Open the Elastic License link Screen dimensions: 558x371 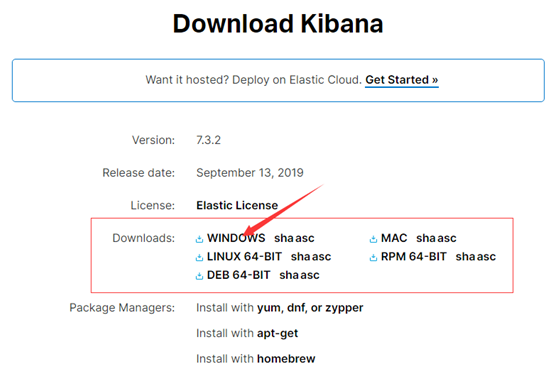click(237, 205)
